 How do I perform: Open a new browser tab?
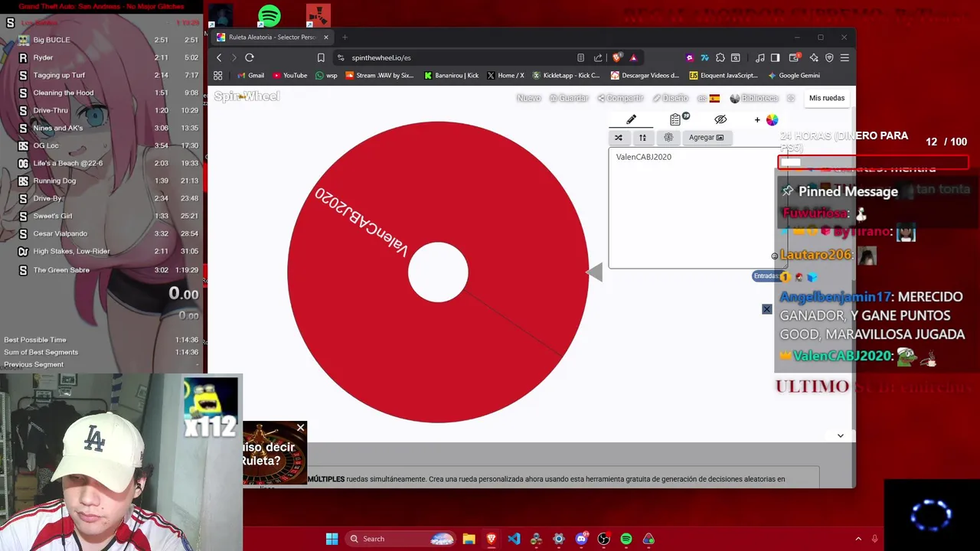pyautogui.click(x=345, y=37)
